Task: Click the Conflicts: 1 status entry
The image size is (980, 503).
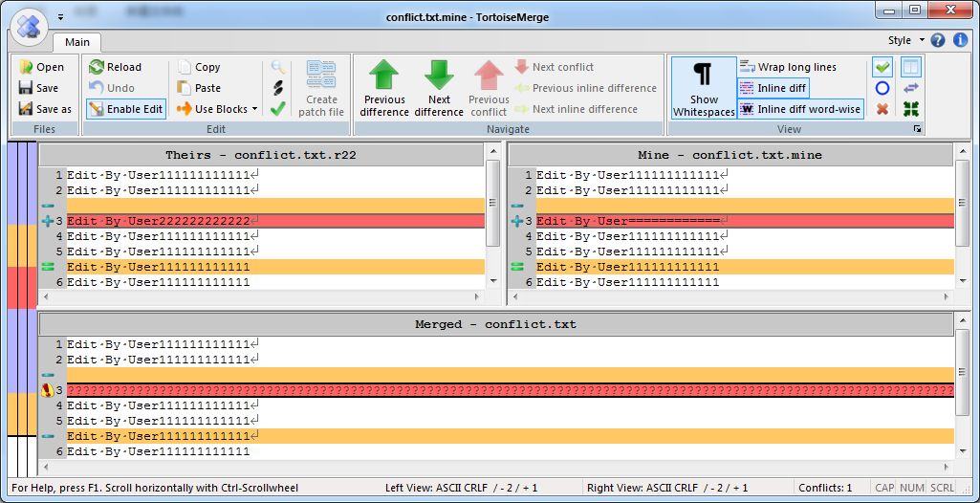Action: [x=824, y=488]
